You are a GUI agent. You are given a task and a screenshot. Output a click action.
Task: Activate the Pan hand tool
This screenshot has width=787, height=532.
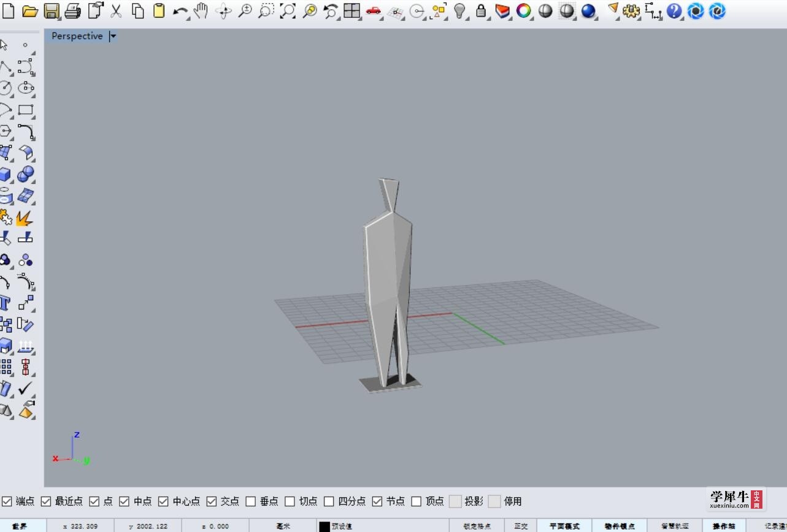(201, 11)
